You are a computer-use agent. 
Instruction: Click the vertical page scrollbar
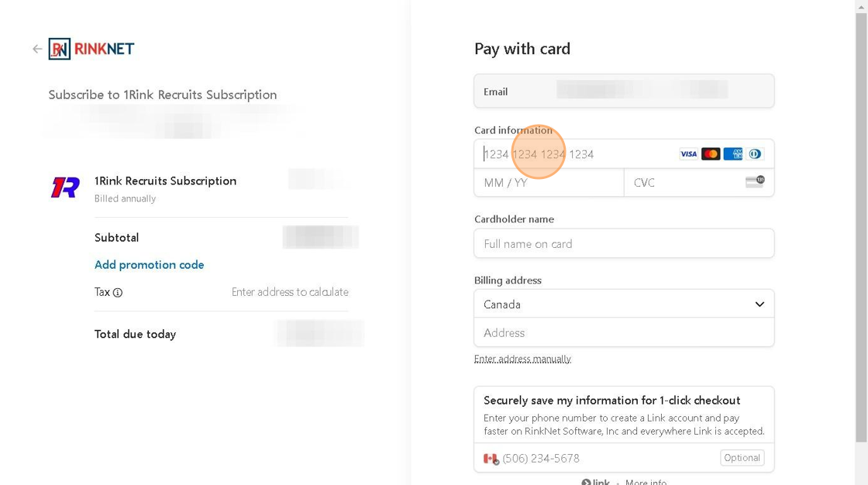click(x=861, y=232)
